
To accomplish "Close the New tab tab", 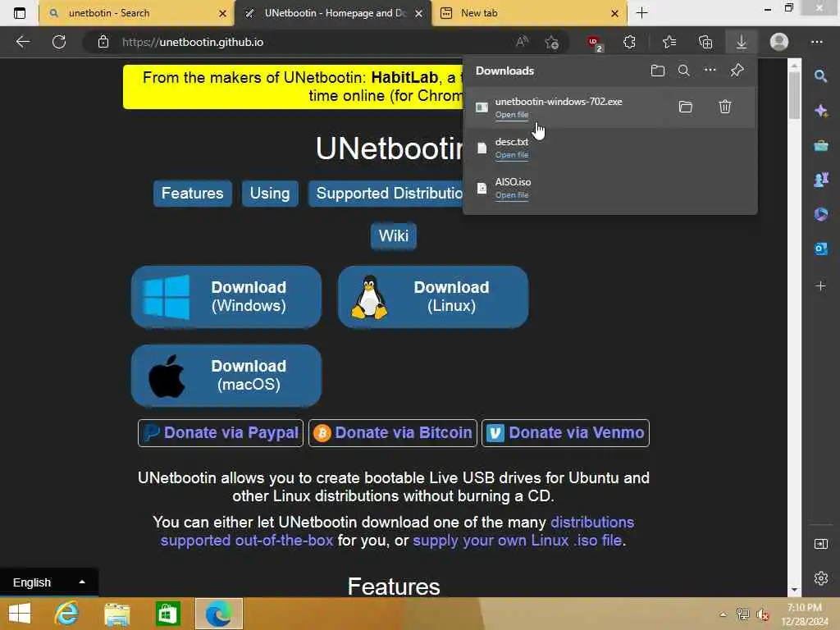I will (615, 13).
